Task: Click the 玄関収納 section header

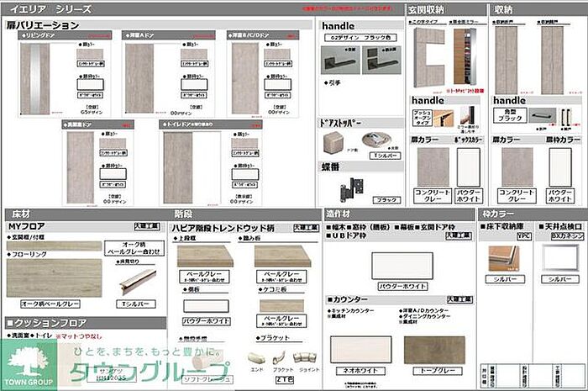Action: 427,8
